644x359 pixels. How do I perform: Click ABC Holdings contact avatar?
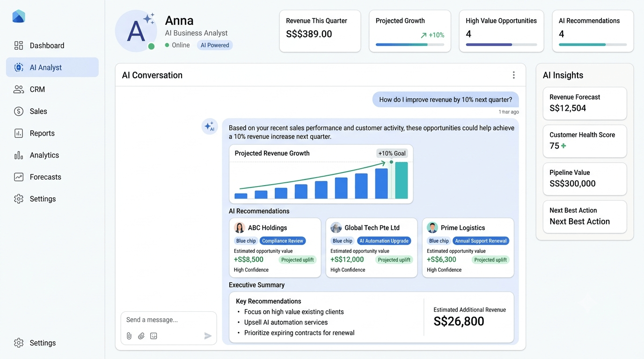coord(240,228)
